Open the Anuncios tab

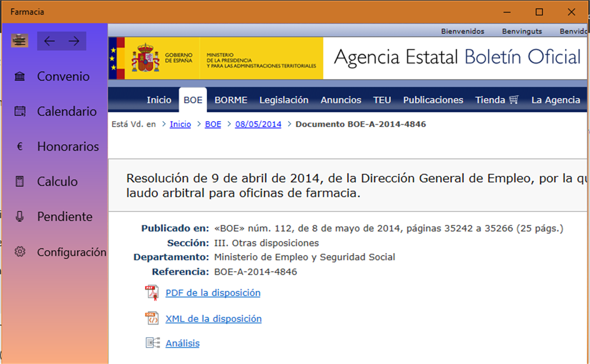pyautogui.click(x=341, y=100)
